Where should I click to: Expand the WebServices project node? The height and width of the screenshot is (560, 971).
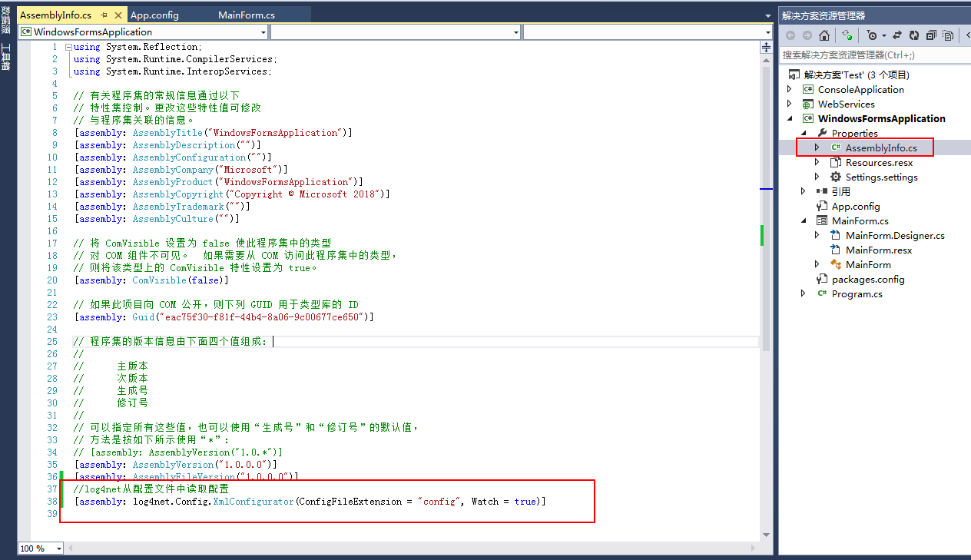790,104
